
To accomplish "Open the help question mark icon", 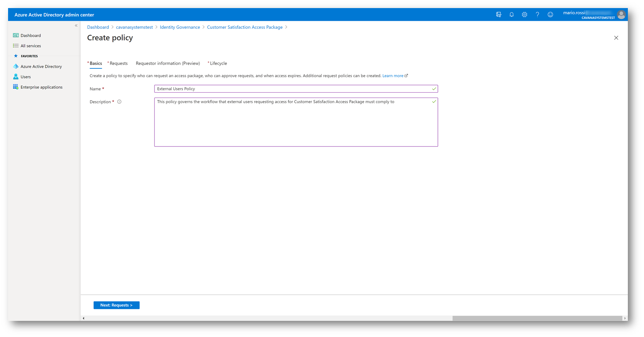I will click(537, 15).
